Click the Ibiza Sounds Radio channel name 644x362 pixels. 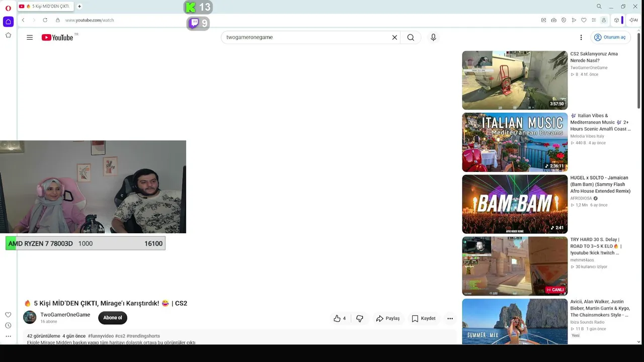pos(587,322)
